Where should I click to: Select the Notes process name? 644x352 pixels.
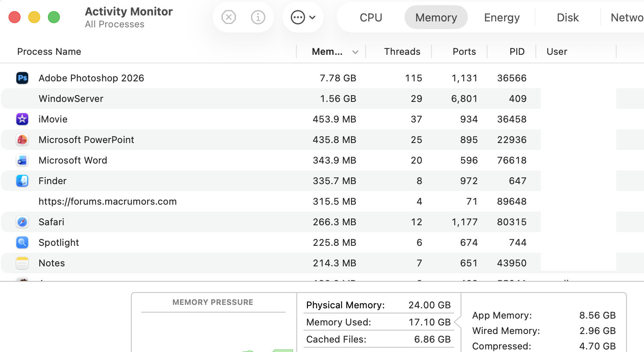click(x=52, y=263)
